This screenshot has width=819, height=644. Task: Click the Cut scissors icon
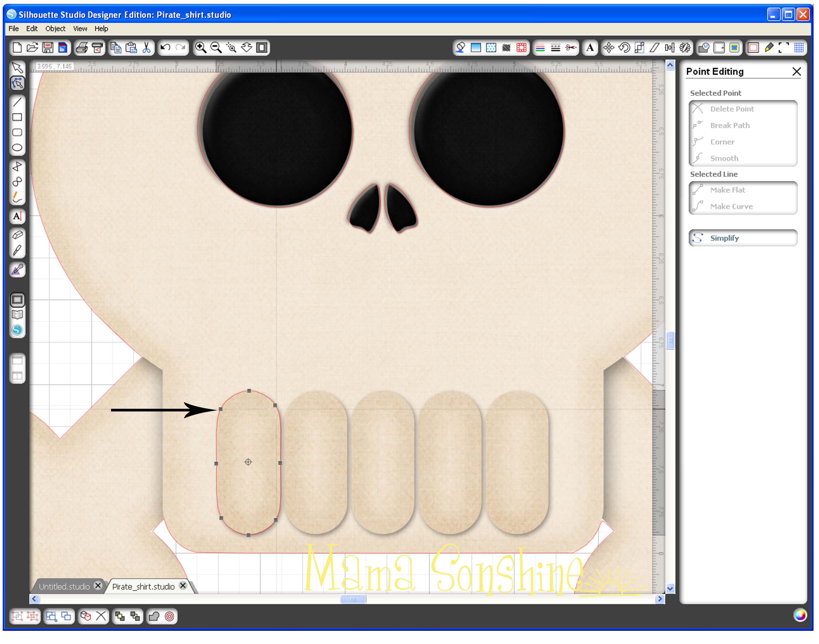pos(146,48)
